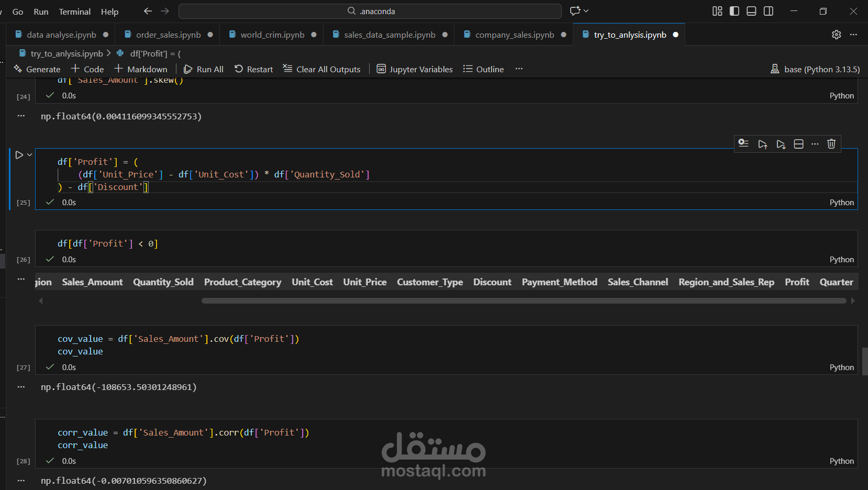Viewport: 868px width, 490px height.
Task: Click Customize Layout icon
Action: 717,11
